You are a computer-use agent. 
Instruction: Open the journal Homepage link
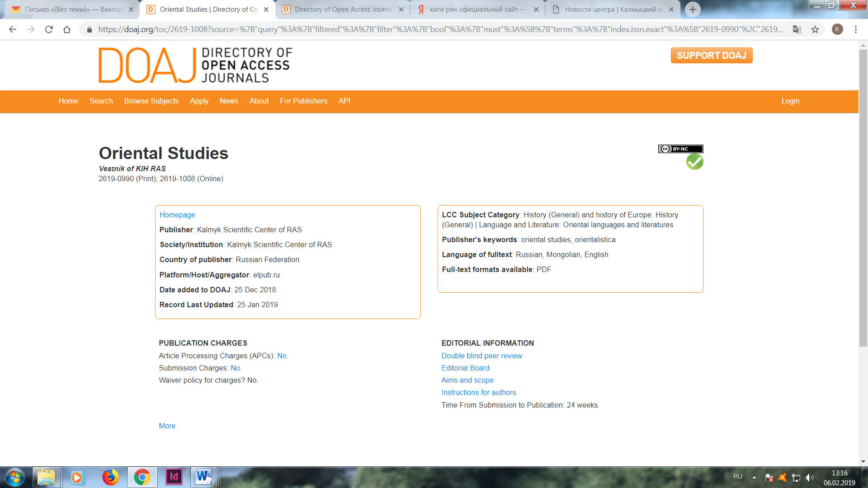tap(177, 215)
